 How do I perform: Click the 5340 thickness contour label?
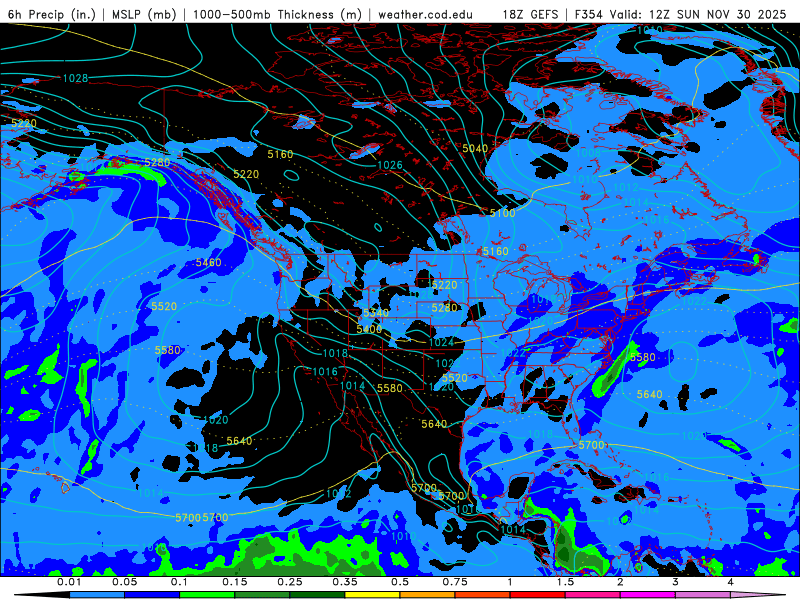[376, 313]
